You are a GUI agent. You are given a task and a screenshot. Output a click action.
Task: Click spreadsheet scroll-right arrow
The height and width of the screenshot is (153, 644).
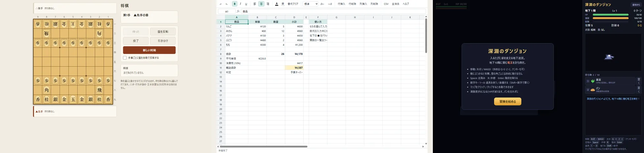(x=423, y=146)
